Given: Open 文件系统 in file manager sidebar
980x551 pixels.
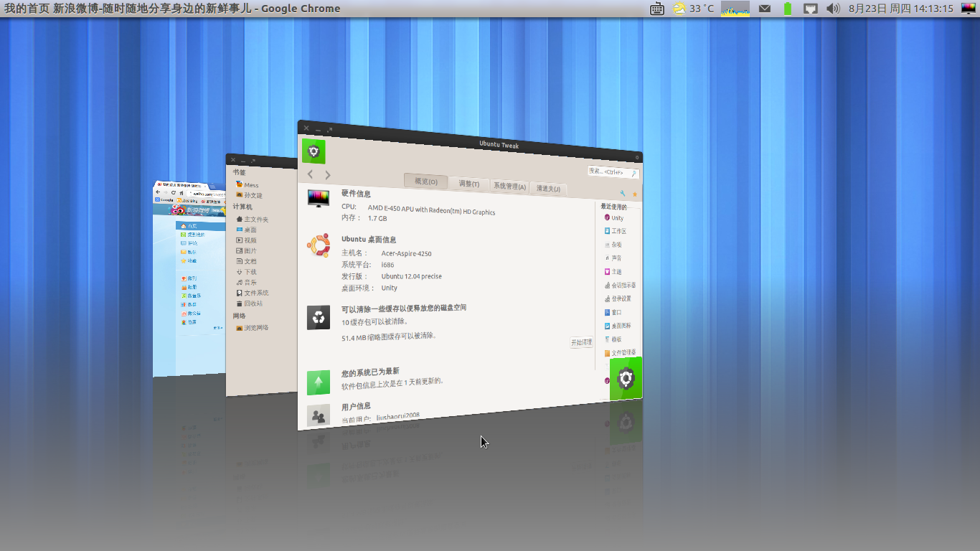Looking at the screenshot, I should click(x=252, y=293).
